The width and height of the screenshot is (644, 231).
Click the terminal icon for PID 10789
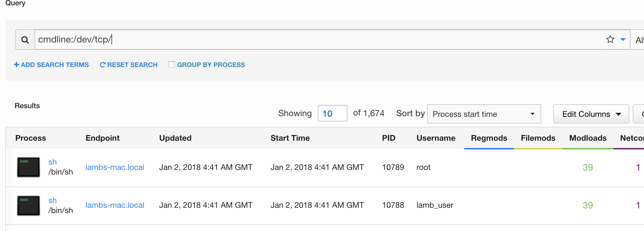(x=29, y=167)
